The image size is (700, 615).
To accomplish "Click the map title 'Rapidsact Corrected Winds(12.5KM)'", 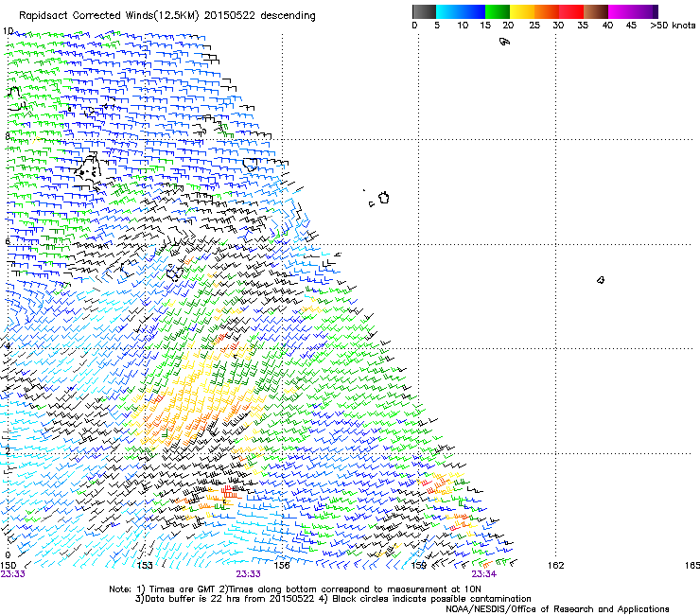I will [109, 16].
